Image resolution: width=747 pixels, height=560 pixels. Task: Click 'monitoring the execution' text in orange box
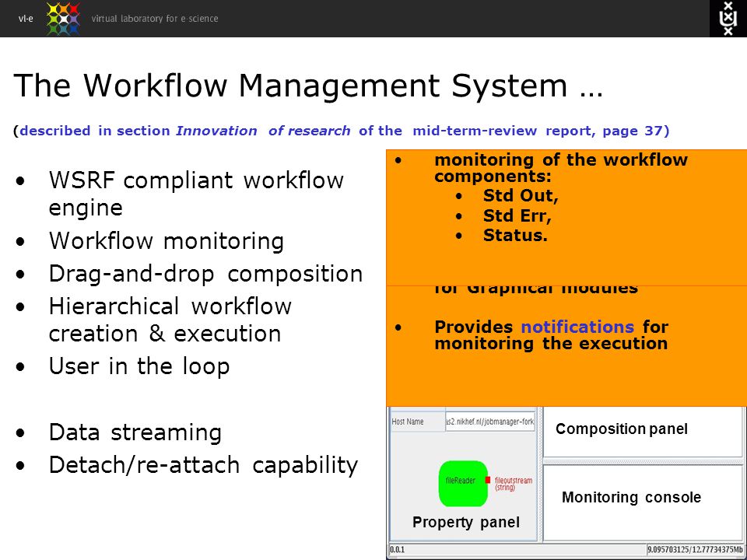(551, 343)
